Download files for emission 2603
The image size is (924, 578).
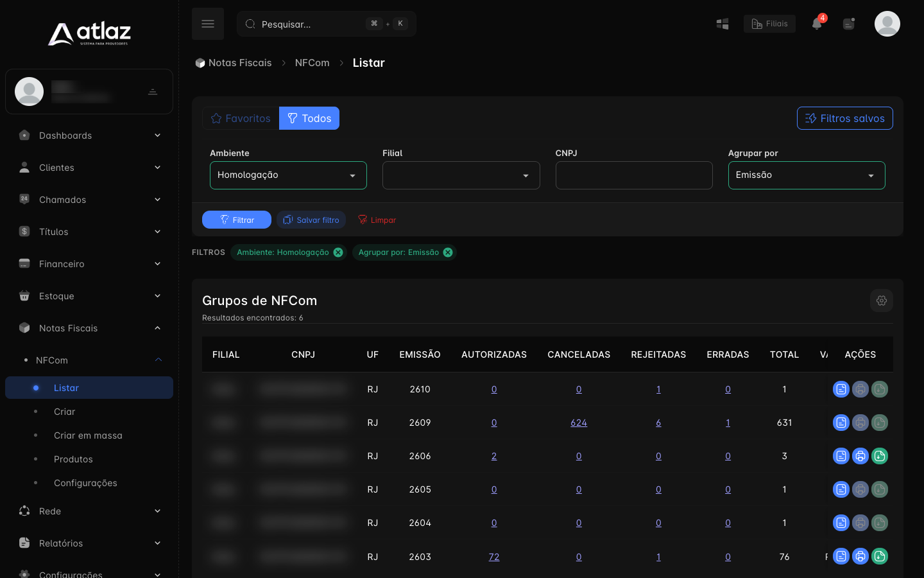pyautogui.click(x=879, y=556)
